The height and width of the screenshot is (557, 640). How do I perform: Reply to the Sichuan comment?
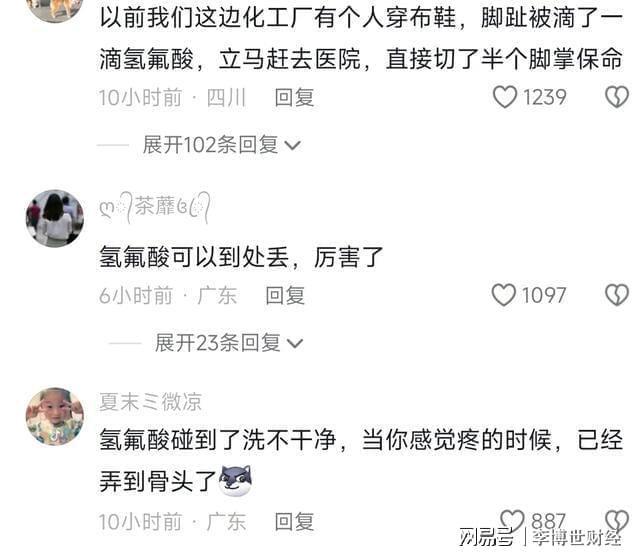(x=294, y=98)
